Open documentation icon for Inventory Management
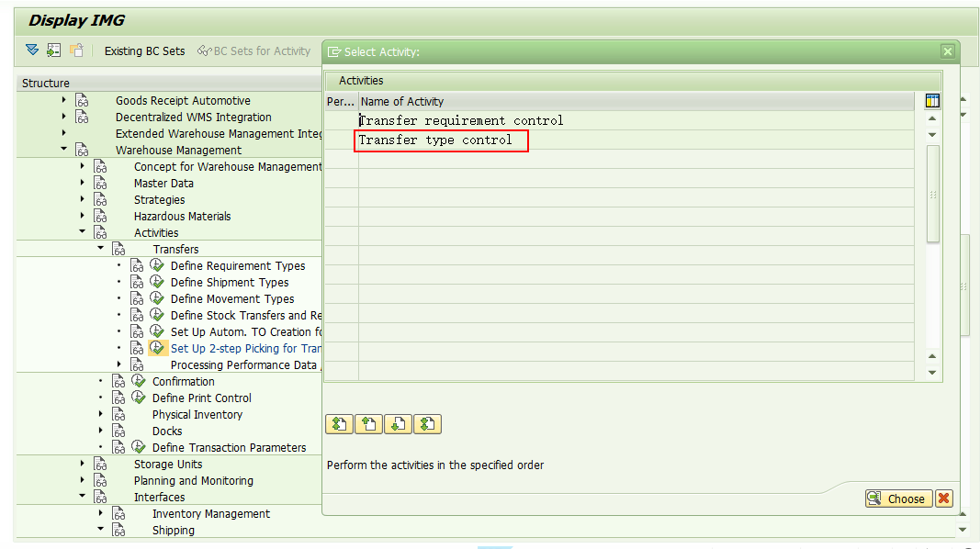The height and width of the screenshot is (549, 980). pos(118,513)
